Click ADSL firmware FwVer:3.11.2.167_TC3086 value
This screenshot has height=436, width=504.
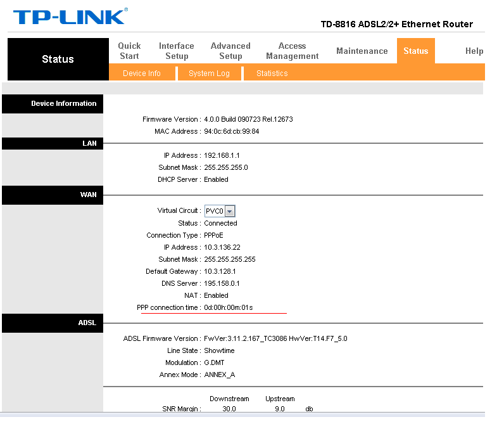pyautogui.click(x=276, y=338)
